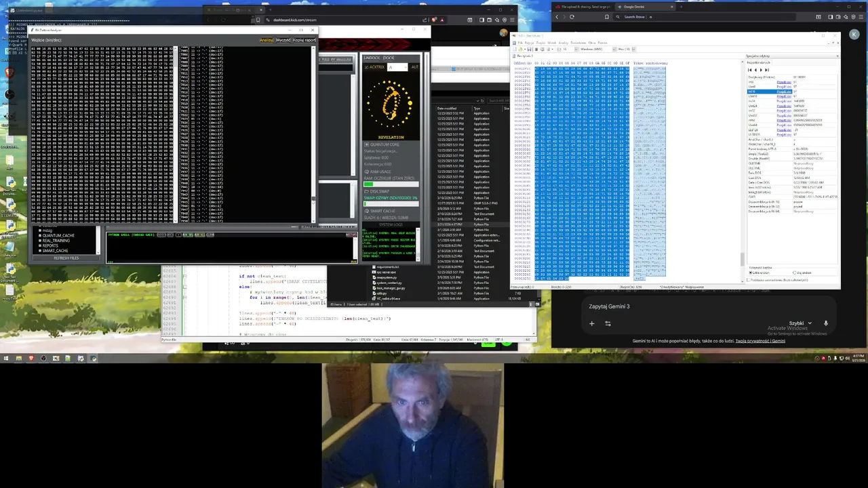
Task: Click the previous-byte arrow in data inspector
Action: coord(755,70)
